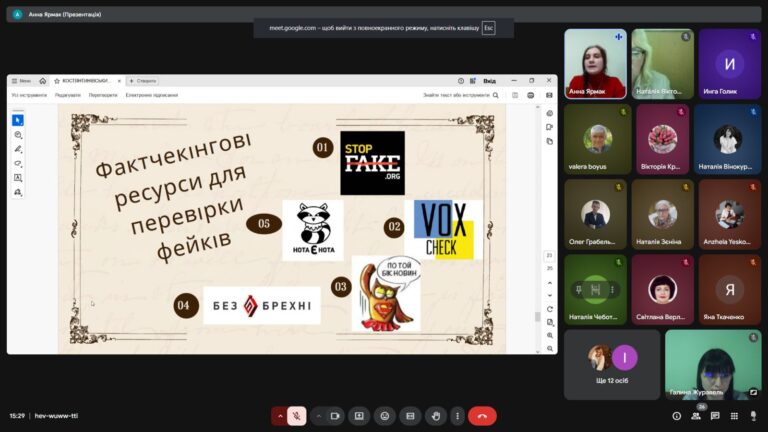Screen dimensions: 768x432
Task: Click БЕЗ БРЕХНІ logo on slide
Action: point(262,306)
